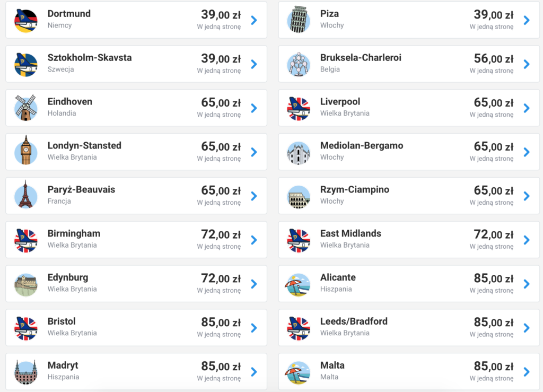Click the Eindhoven windmill icon
Viewport: 543px width, 392px height.
click(25, 108)
